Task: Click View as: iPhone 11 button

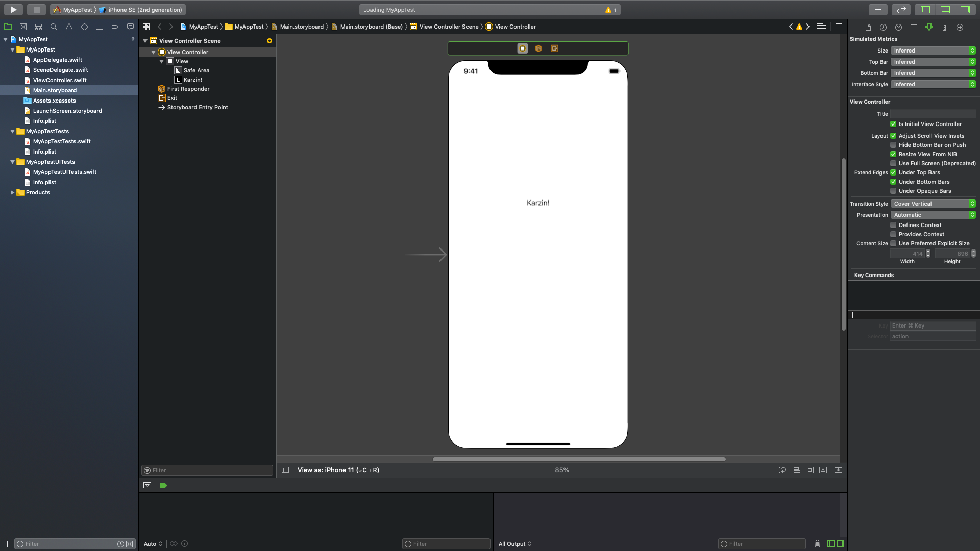Action: click(338, 470)
